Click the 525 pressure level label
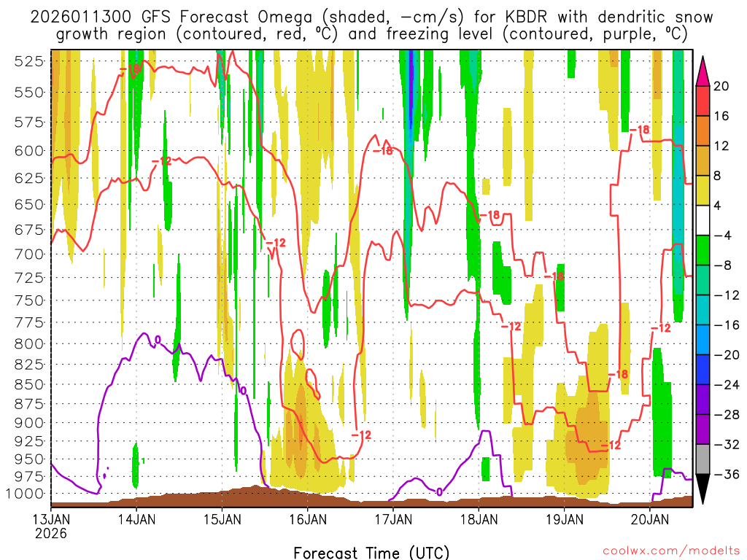This screenshot has width=747, height=560. point(28,61)
